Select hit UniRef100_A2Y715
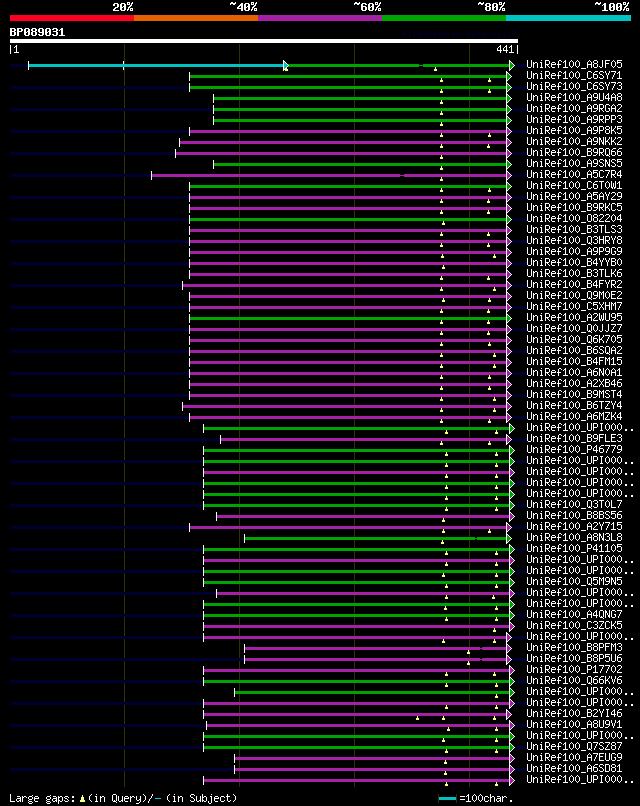The height and width of the screenshot is (806, 640). (574, 527)
